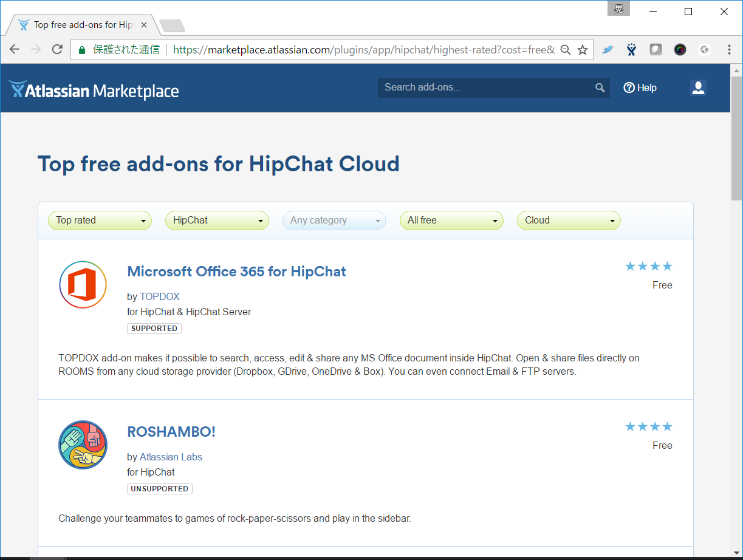This screenshot has height=560, width=743.
Task: Click the browser address bar URL
Action: tap(364, 50)
